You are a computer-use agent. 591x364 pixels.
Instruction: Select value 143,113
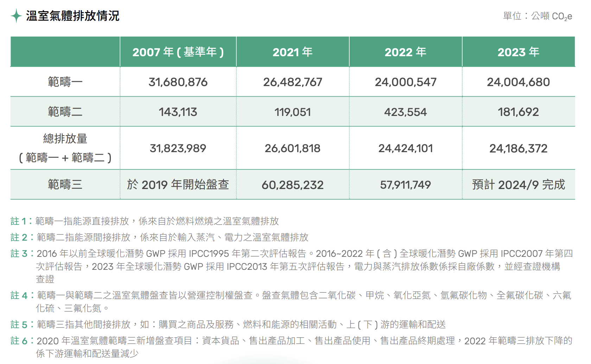(178, 112)
